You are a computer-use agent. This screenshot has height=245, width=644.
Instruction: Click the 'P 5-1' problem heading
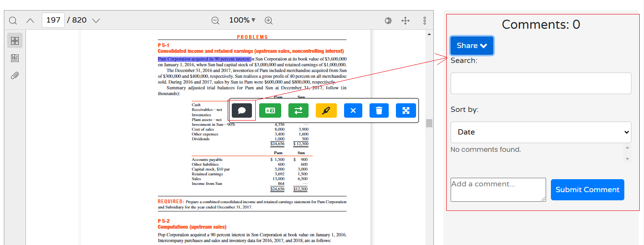pos(164,45)
